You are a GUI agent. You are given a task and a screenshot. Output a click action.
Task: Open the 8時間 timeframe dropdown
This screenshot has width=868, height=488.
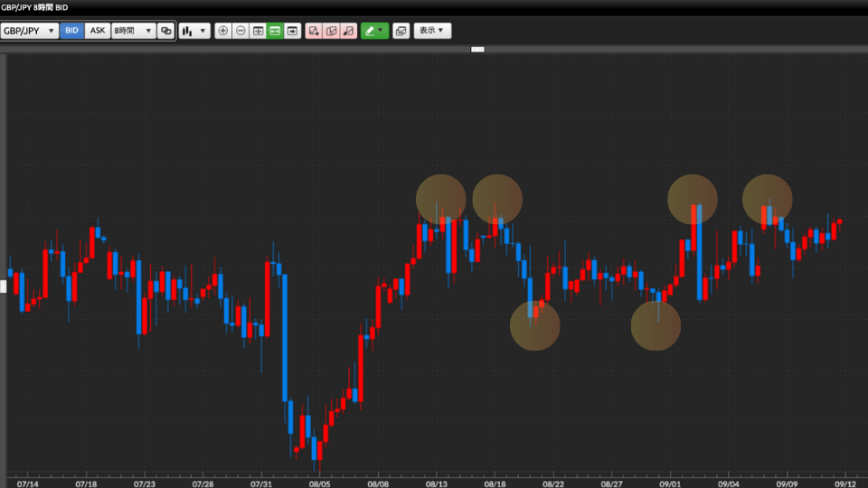point(133,31)
